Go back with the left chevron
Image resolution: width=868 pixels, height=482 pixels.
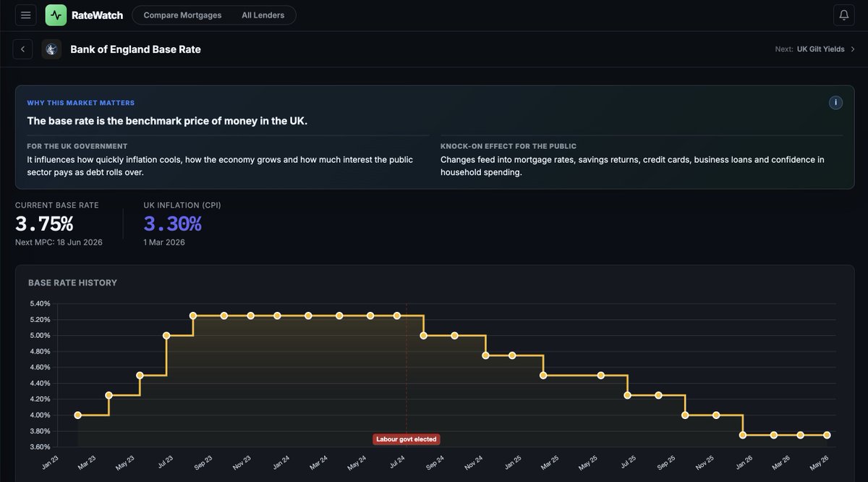[22, 49]
